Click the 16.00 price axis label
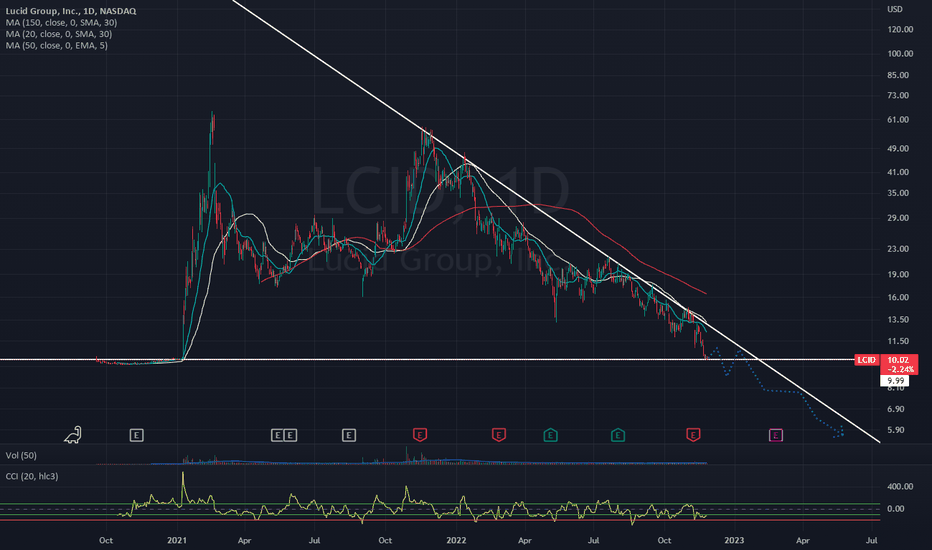Image resolution: width=932 pixels, height=550 pixels. pos(898,297)
